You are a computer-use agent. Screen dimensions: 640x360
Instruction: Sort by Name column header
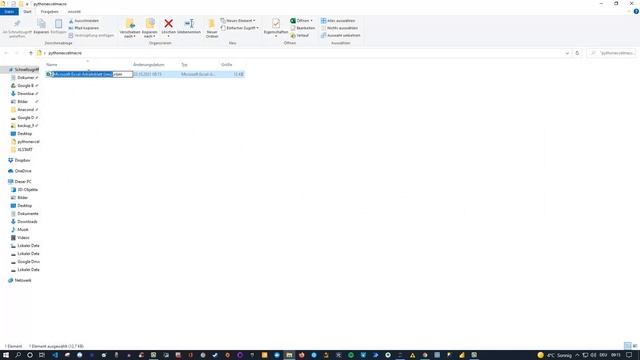coord(52,64)
